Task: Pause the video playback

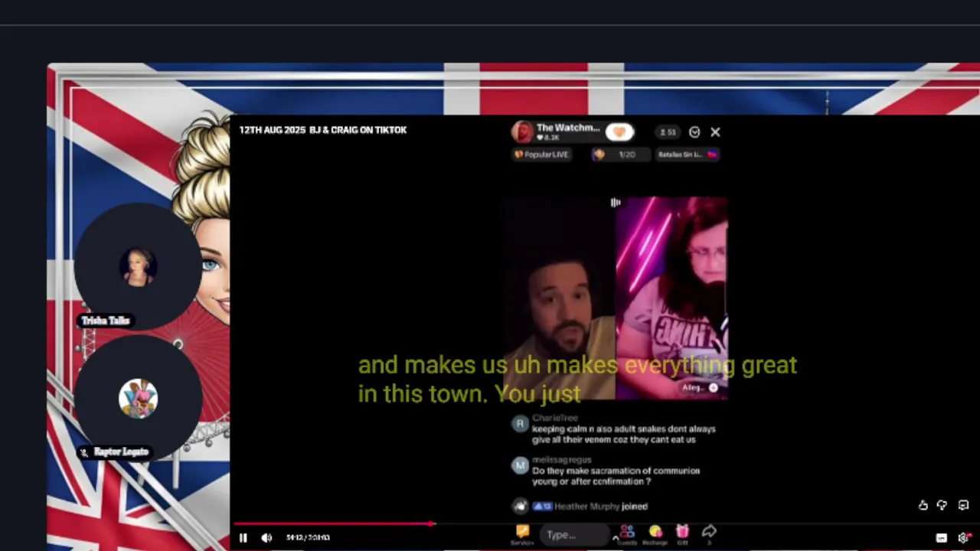Action: (x=243, y=538)
